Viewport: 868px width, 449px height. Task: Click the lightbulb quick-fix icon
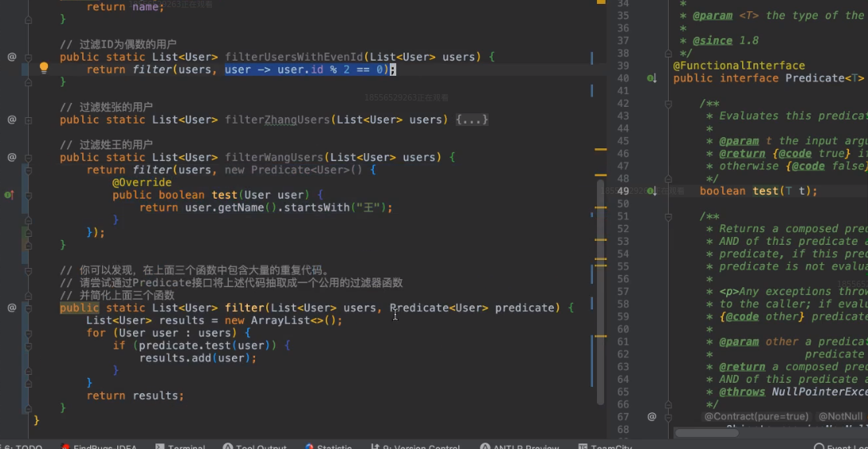pos(44,69)
